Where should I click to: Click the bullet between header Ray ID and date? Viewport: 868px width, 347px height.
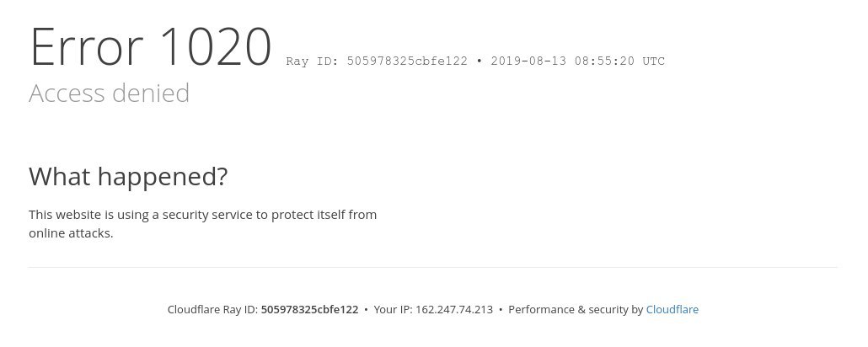[480, 61]
